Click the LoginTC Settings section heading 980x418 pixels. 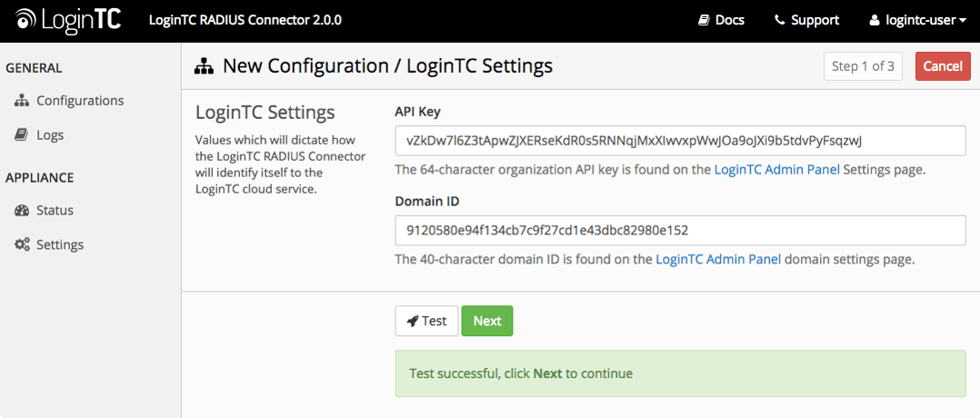point(265,113)
